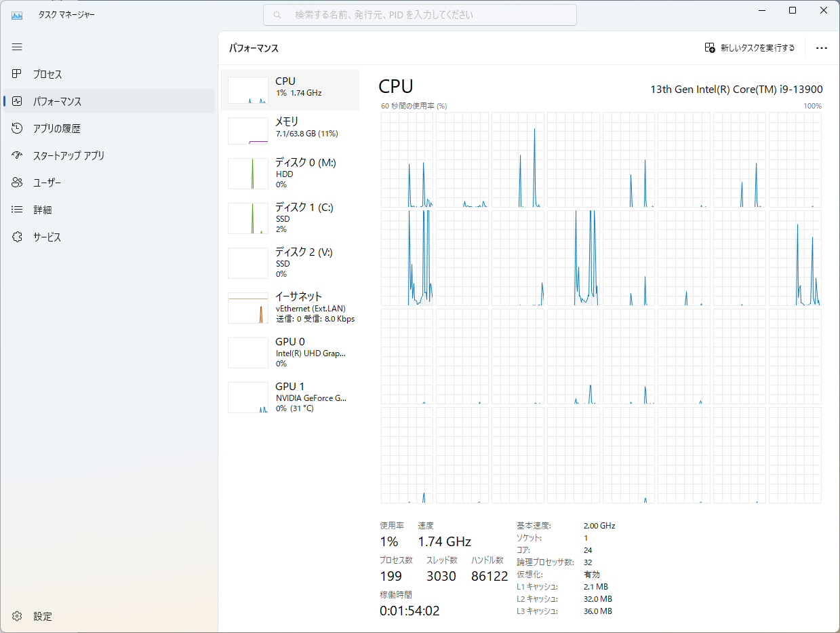Open the サービス services icon
This screenshot has width=840, height=633.
(x=18, y=237)
